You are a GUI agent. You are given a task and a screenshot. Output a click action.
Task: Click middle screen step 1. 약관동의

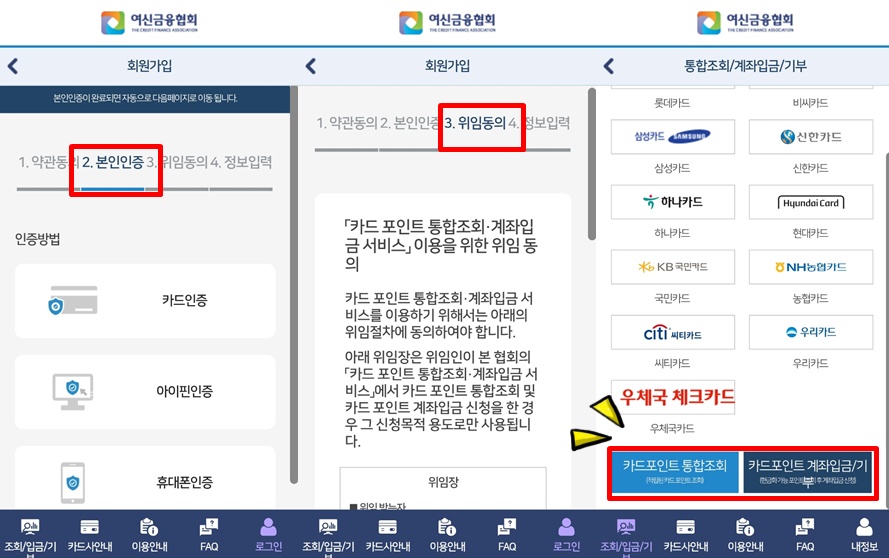(x=346, y=123)
